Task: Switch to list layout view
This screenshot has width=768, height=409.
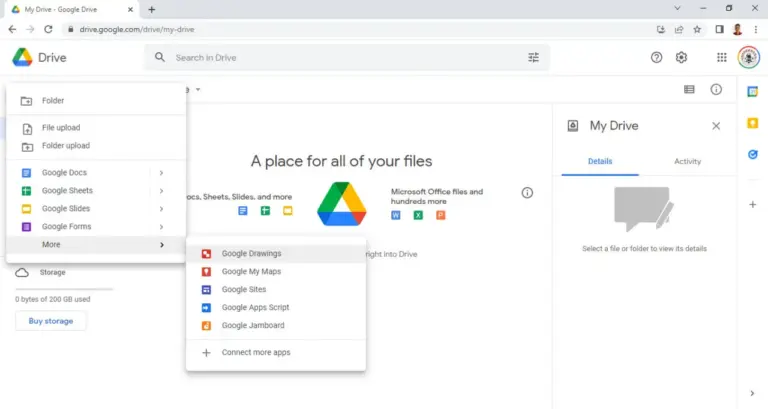Action: tap(689, 89)
